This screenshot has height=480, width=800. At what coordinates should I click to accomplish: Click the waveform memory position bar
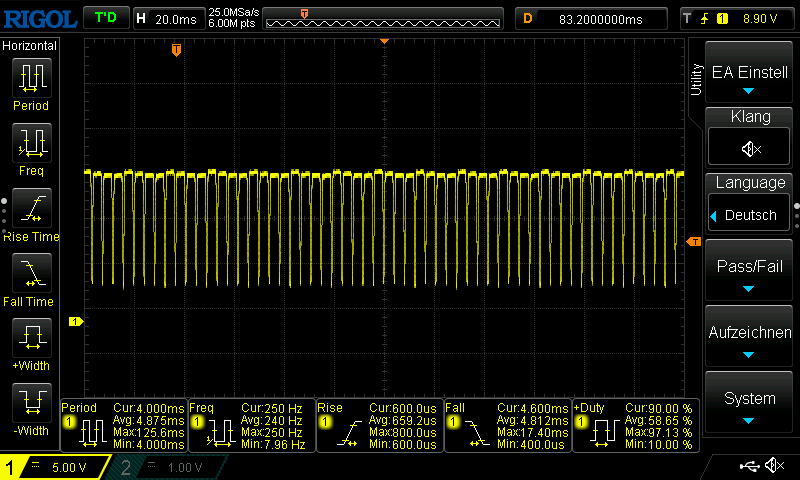point(385,19)
